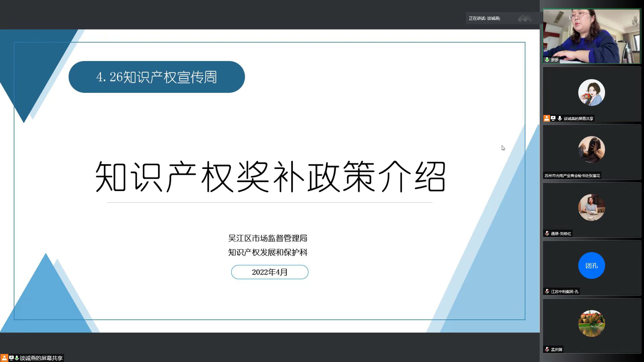
Task: Click Tencent Meeting logo in speaking banner
Action: pyautogui.click(x=525, y=18)
